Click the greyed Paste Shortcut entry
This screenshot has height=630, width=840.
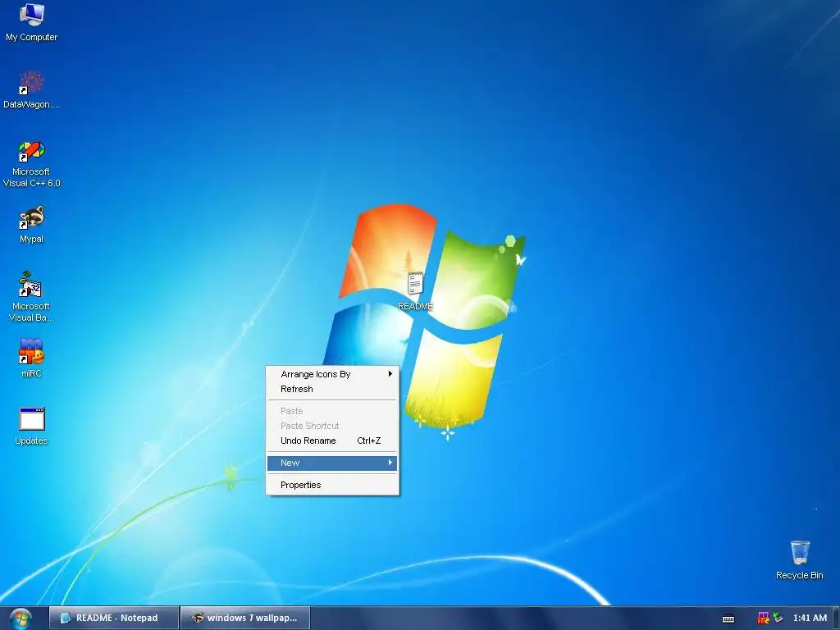[332, 426]
